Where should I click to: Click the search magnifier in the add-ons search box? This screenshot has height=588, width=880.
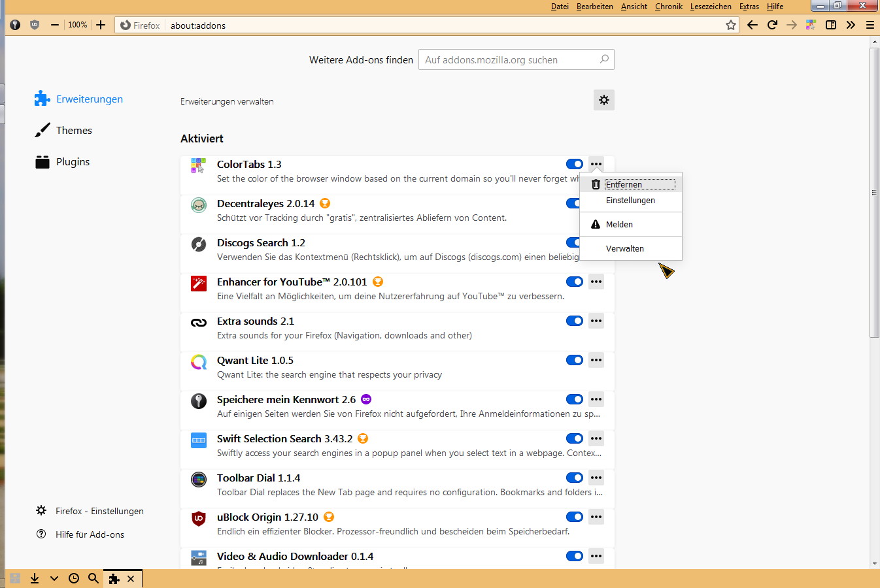point(604,59)
